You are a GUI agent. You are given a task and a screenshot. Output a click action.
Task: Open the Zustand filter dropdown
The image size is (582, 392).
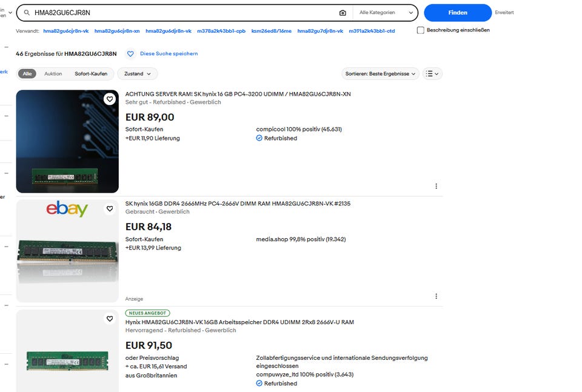pyautogui.click(x=138, y=74)
